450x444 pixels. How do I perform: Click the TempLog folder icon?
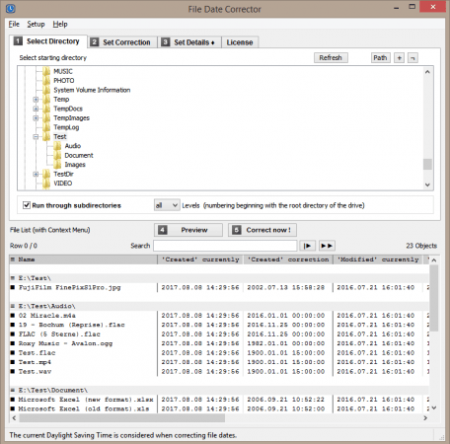pos(46,127)
